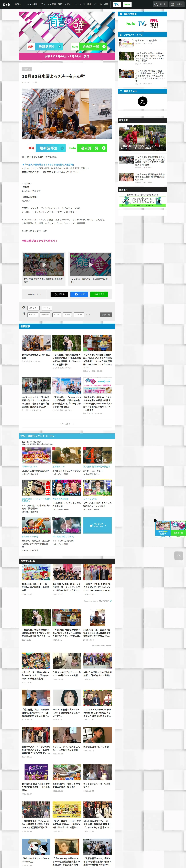Click the 日テレ logo in header
Screen dimensions: 186x868
coord(6,4)
